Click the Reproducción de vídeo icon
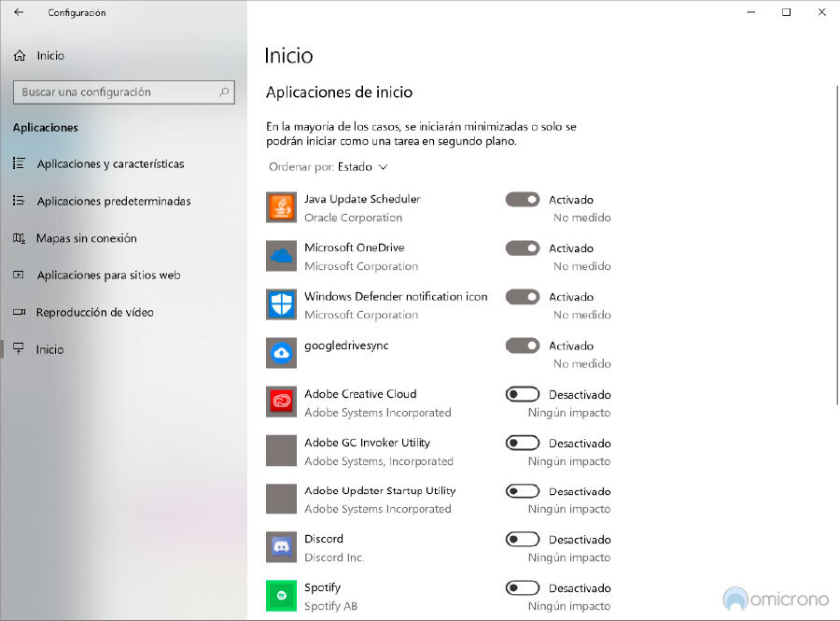Screen dimensions: 840x621 pyautogui.click(x=19, y=312)
